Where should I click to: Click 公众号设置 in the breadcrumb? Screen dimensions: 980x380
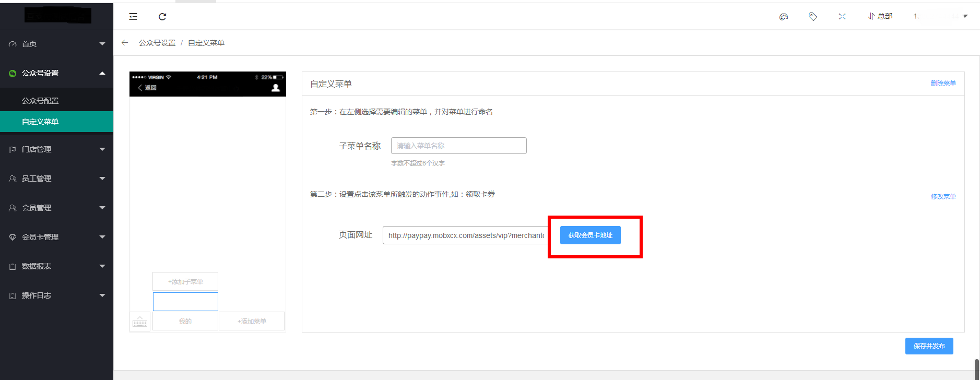pyautogui.click(x=157, y=43)
